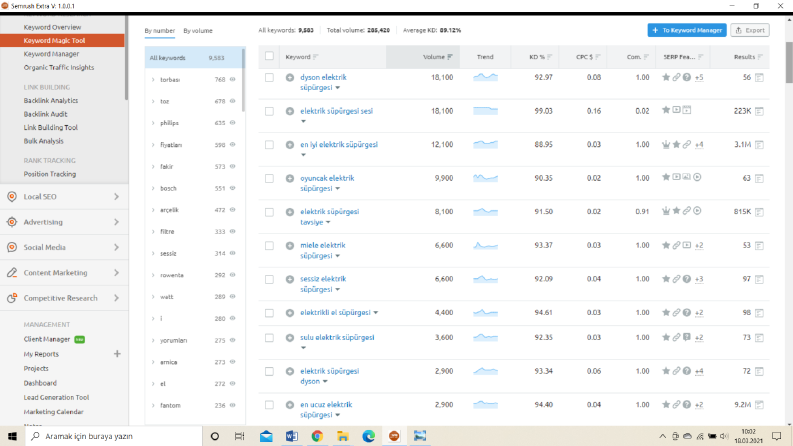Click the Windows taskbar search box
Image resolution: width=793 pixels, height=446 pixels.
[114, 436]
